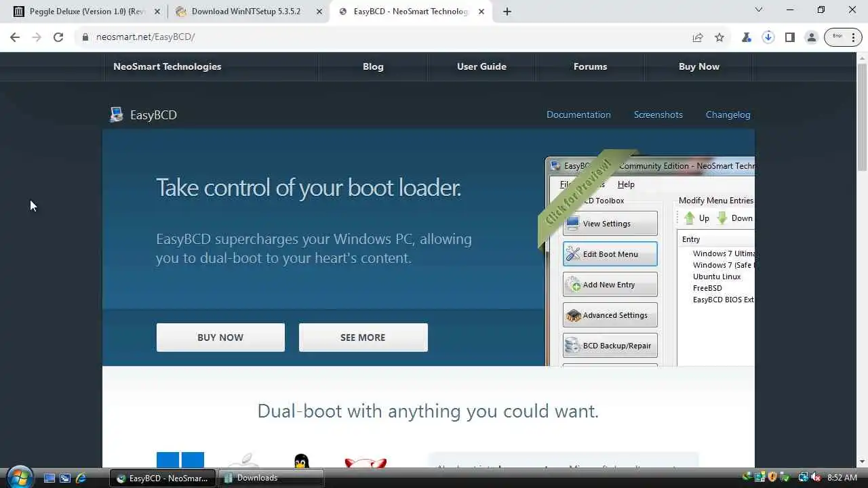868x488 pixels.
Task: Click the Windows logo icon
Action: pyautogui.click(x=180, y=460)
